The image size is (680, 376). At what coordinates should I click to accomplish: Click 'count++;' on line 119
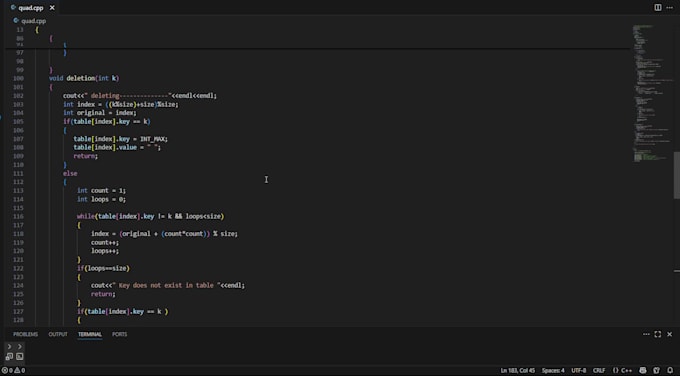click(105, 242)
